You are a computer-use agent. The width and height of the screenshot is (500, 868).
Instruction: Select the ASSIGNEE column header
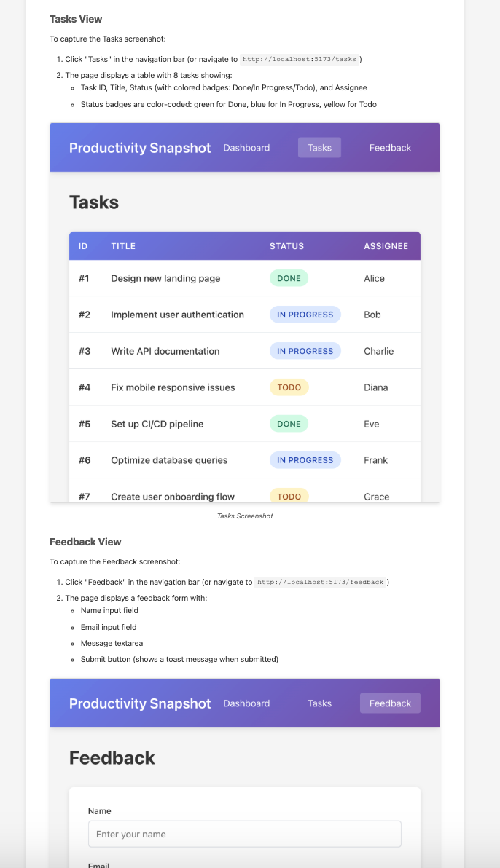[x=386, y=246]
